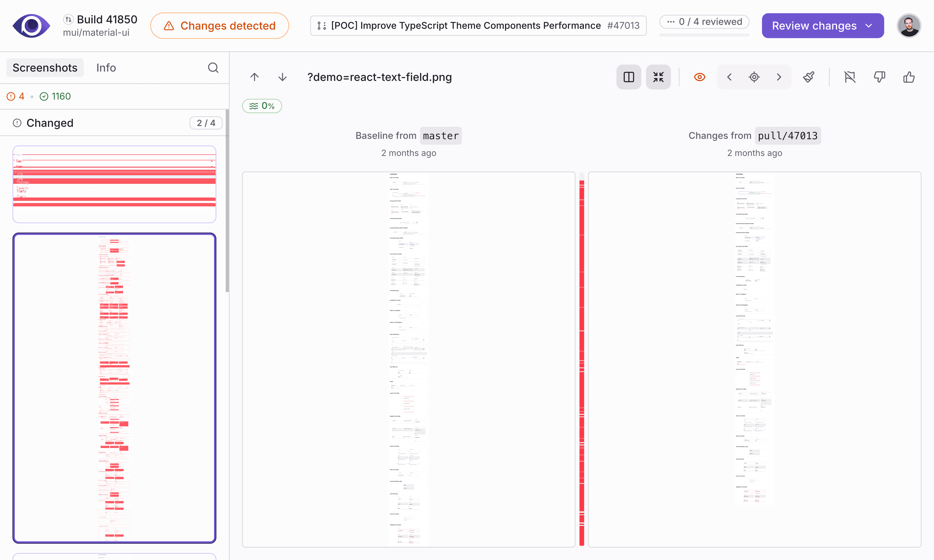
Task: Center the diff with the crosshair control
Action: 754,77
